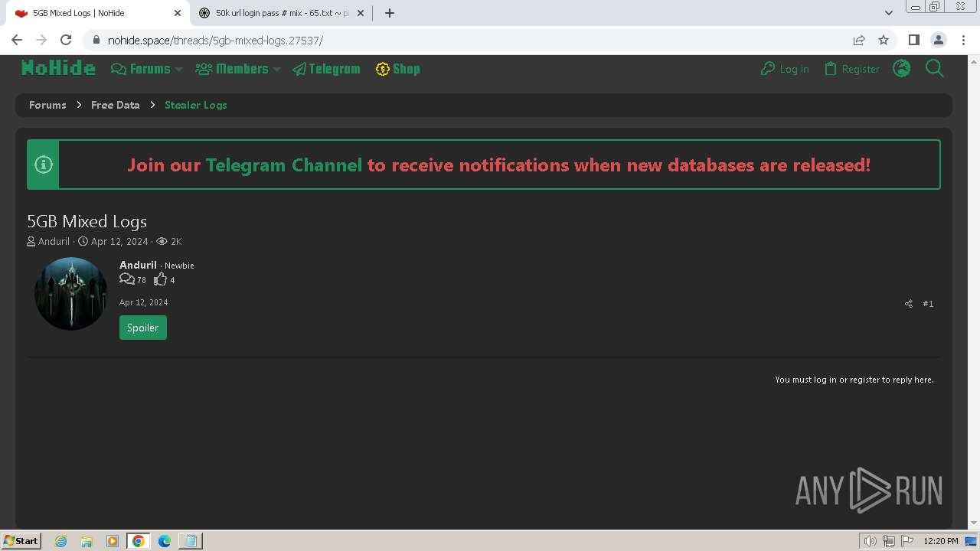Click the Log in link
Viewport: 980px width, 551px height.
785,69
